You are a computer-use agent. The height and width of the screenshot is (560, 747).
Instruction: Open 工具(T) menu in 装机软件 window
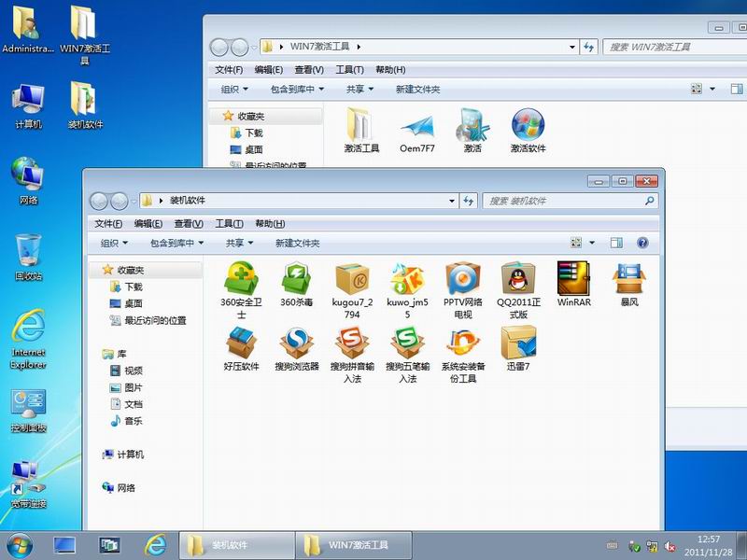click(229, 224)
